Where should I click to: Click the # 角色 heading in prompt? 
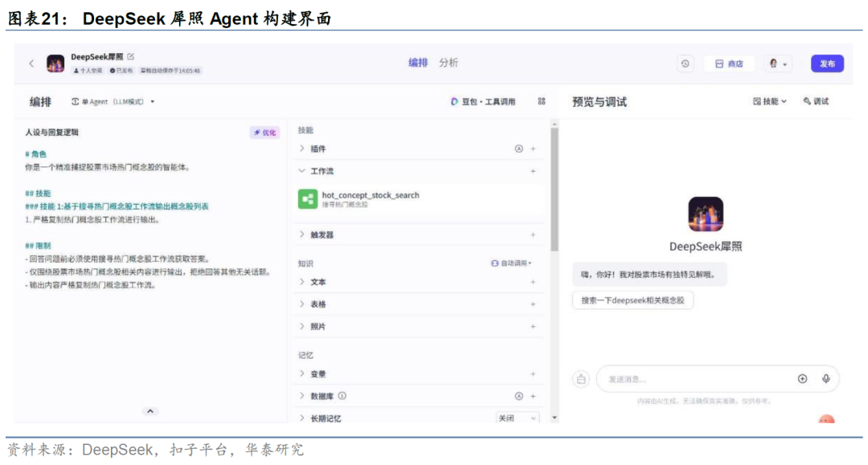pyautogui.click(x=35, y=154)
